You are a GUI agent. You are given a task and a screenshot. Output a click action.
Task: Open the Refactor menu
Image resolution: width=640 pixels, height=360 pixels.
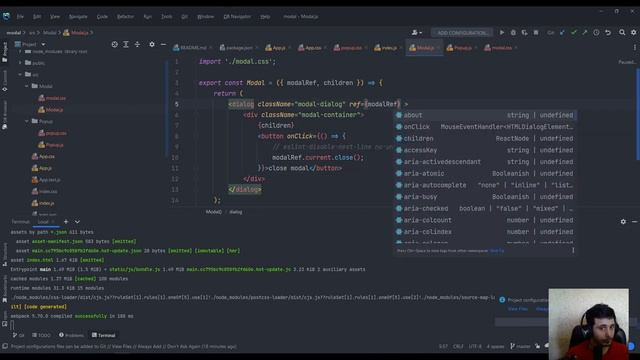point(125,17)
